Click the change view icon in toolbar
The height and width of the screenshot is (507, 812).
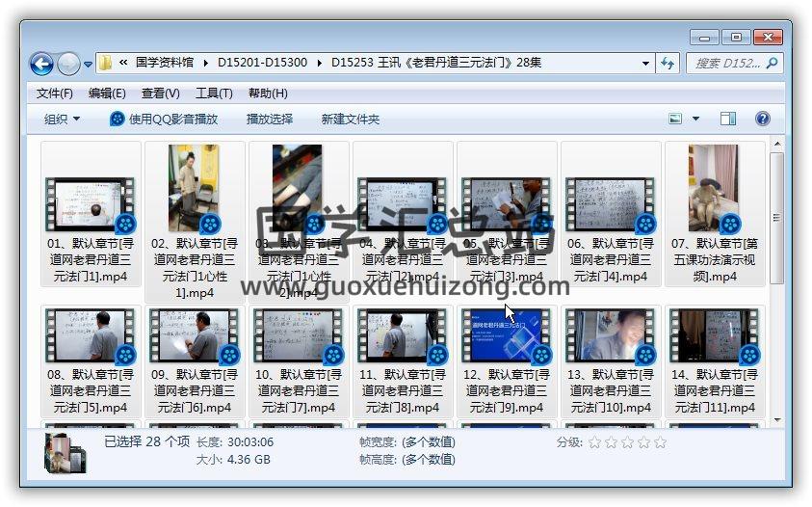(x=676, y=119)
